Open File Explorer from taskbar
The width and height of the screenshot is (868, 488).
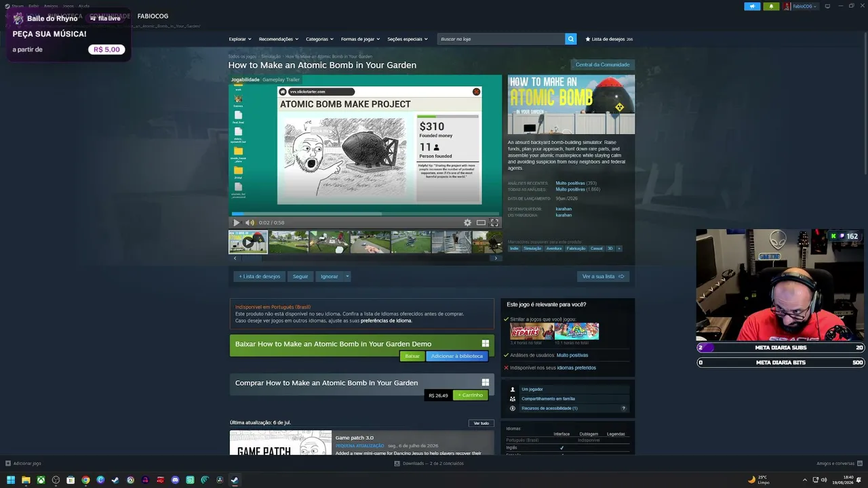coord(26,480)
